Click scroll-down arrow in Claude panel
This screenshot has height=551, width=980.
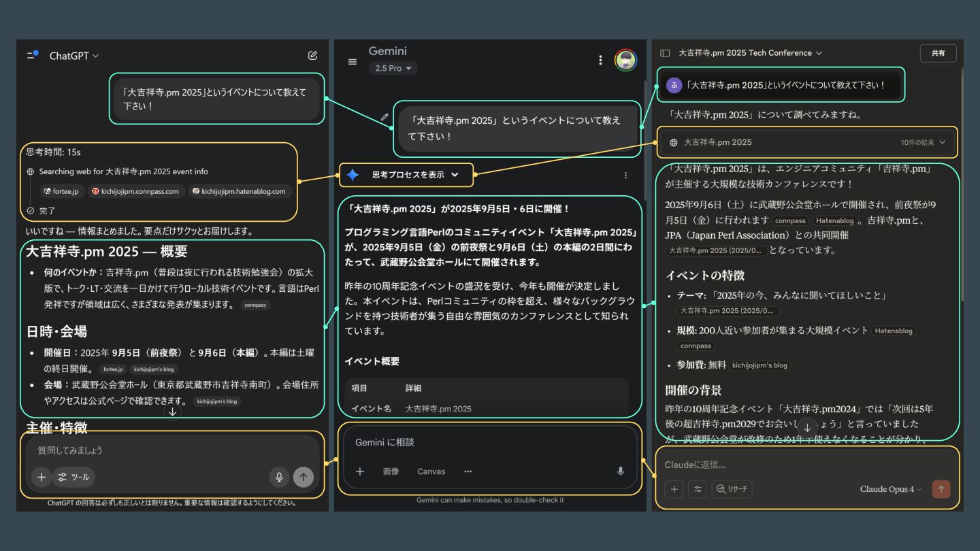click(807, 427)
